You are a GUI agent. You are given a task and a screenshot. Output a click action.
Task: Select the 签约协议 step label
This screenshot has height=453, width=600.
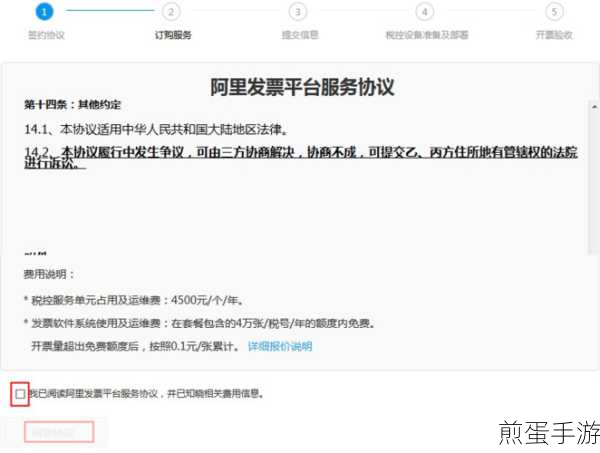pyautogui.click(x=46, y=35)
